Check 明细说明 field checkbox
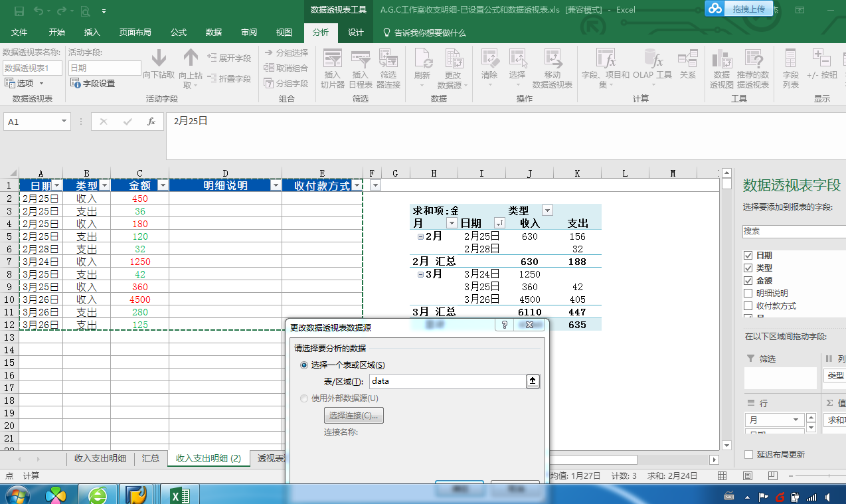 click(x=749, y=294)
